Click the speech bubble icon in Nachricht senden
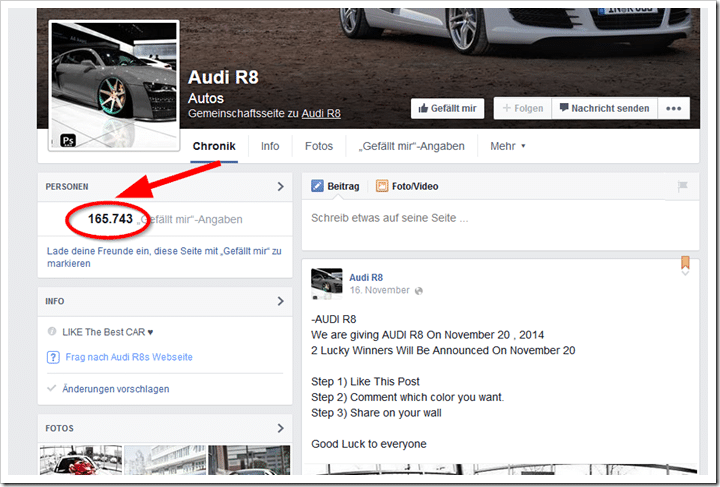720x487 pixels. [564, 107]
